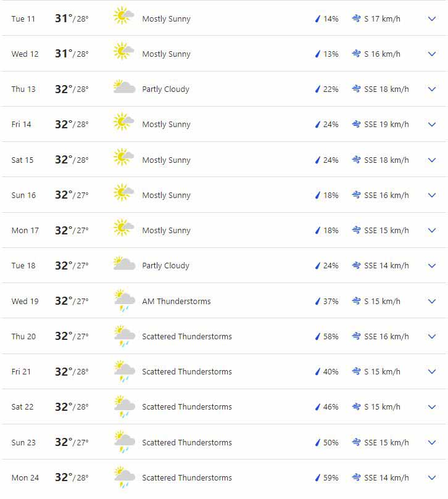Click the mostly sunny icon for Wed 12
Viewport: 448px width, 499px height.
point(124,51)
